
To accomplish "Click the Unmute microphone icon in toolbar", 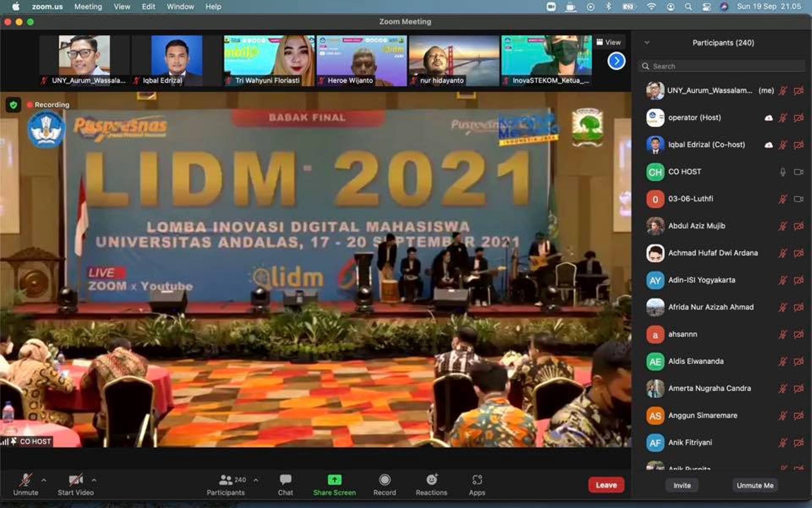I will 26,480.
